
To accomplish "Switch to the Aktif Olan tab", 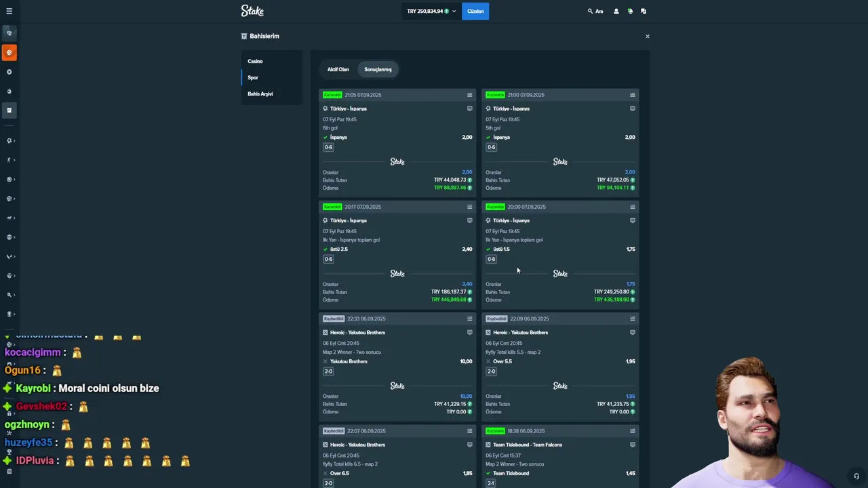I will 338,69.
